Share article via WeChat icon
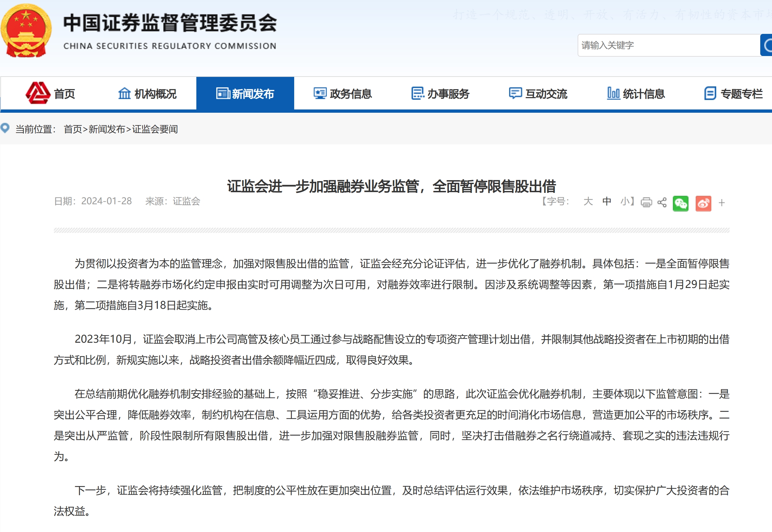Viewport: 772px width, 532px height. [681, 203]
